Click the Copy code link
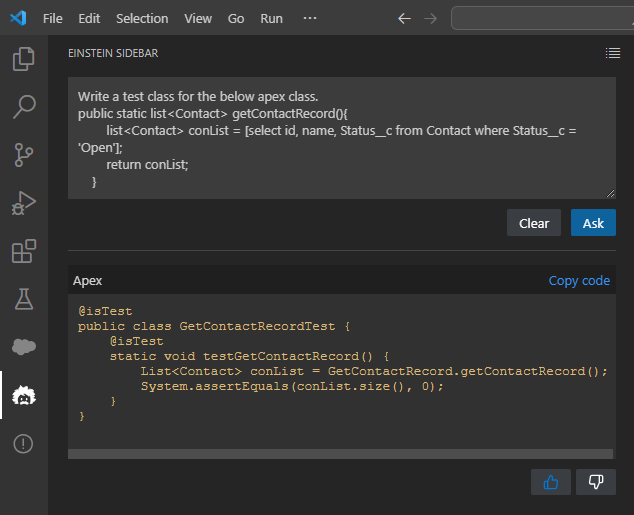The image size is (634, 515). point(579,281)
